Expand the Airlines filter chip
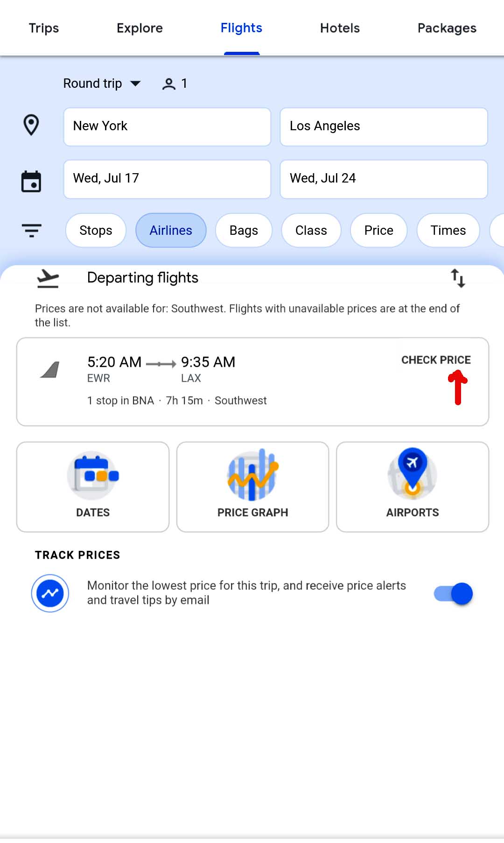 (171, 230)
